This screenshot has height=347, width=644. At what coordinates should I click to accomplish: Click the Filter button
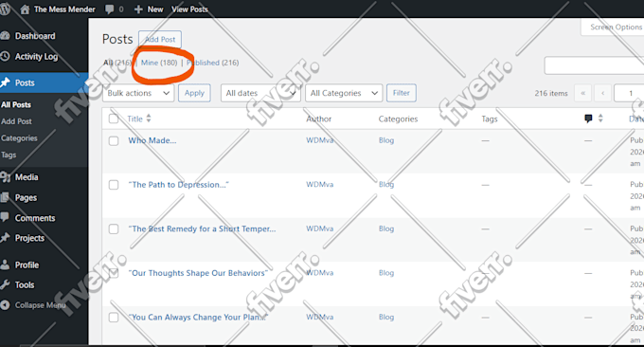(402, 93)
